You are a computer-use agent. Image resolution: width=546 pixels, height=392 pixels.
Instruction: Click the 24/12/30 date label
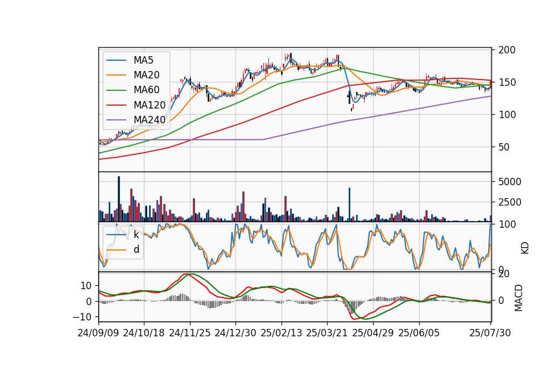click(x=235, y=333)
